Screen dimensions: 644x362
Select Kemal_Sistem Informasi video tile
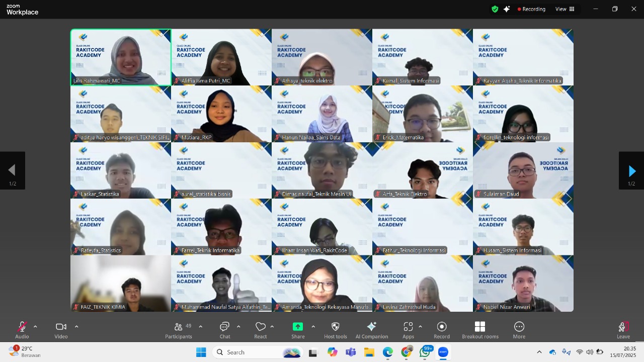[x=423, y=57]
